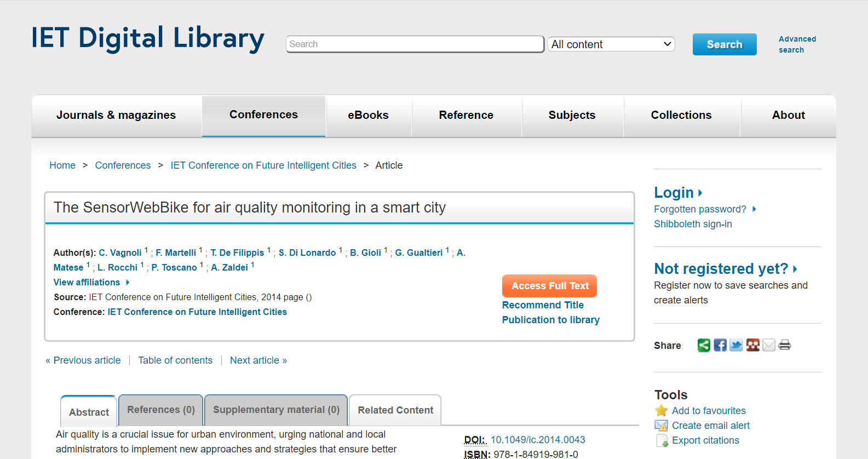Open author B. Gioli link
The image size is (868, 459).
[x=366, y=253]
